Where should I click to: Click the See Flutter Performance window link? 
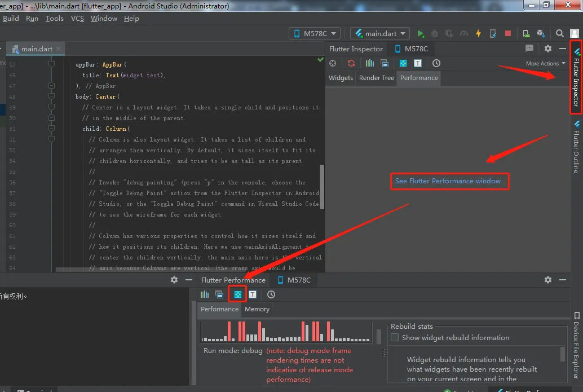point(448,181)
